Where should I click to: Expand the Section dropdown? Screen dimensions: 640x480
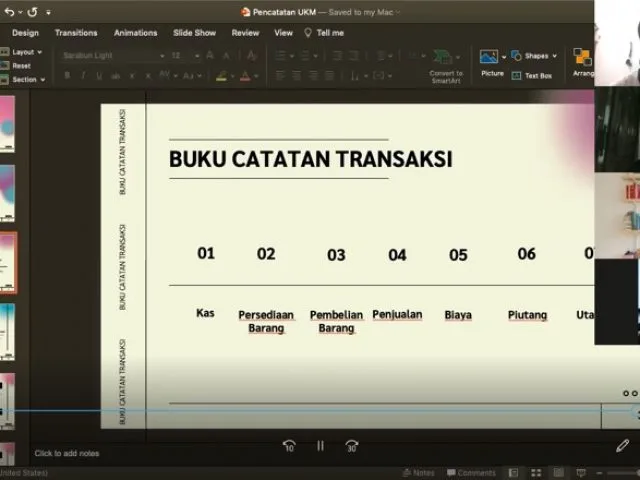(x=25, y=79)
